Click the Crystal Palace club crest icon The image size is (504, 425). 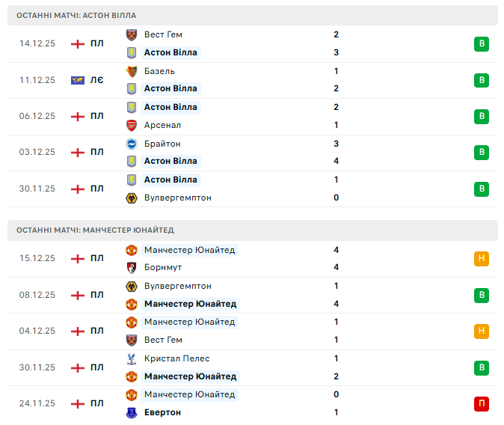tap(132, 358)
